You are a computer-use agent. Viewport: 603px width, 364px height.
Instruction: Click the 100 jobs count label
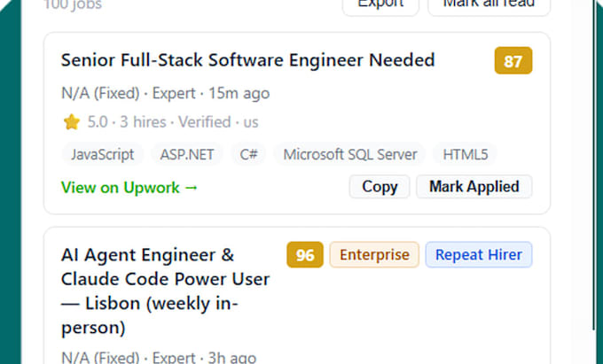73,5
